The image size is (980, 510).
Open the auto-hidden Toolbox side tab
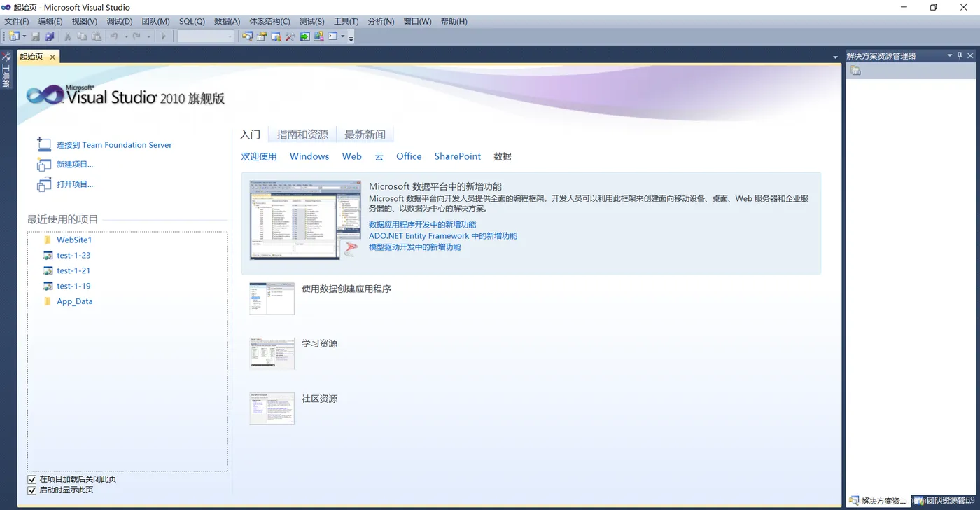6,71
